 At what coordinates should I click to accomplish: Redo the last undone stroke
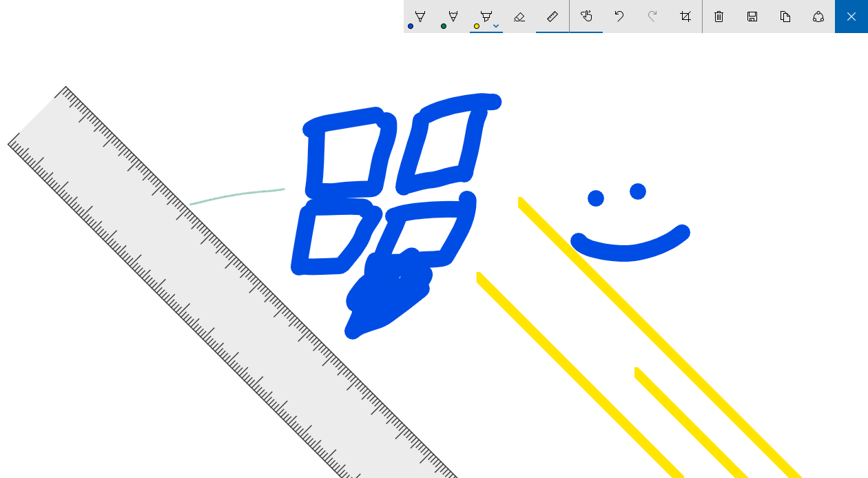(x=652, y=17)
